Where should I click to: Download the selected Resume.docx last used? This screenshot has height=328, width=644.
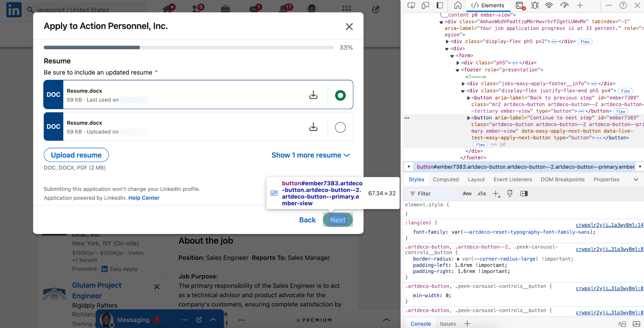(x=313, y=95)
